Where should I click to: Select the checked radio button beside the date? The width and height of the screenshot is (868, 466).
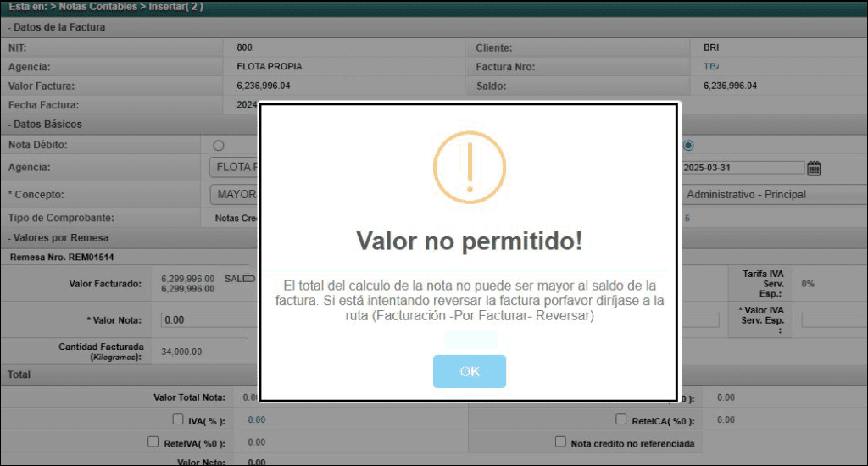tap(687, 146)
